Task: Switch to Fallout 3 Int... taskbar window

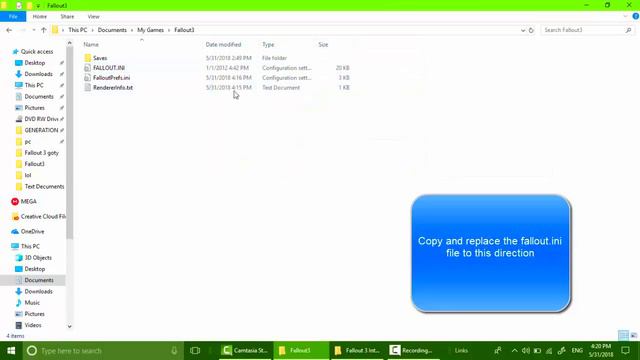Action: click(357, 351)
